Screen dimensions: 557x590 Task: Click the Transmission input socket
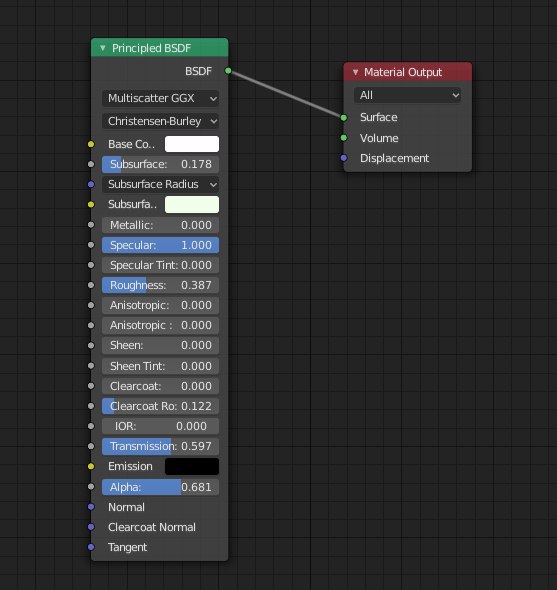[91, 446]
